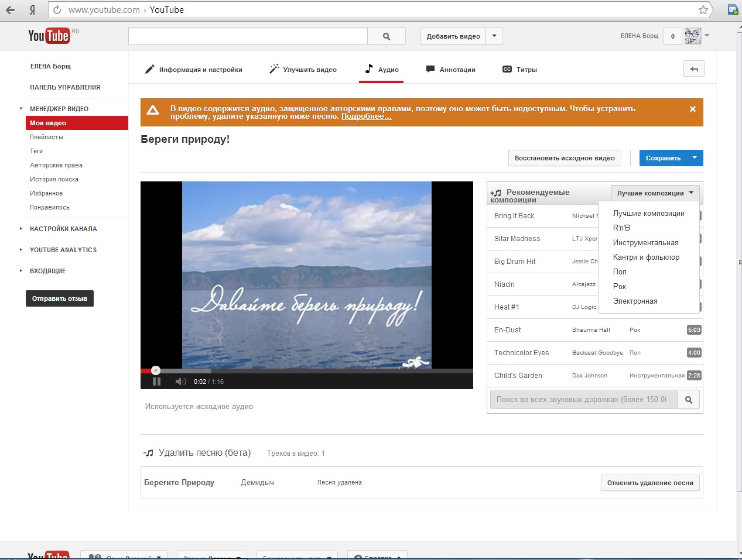Open Мои видео in sidebar
The image size is (742, 560).
point(77,123)
